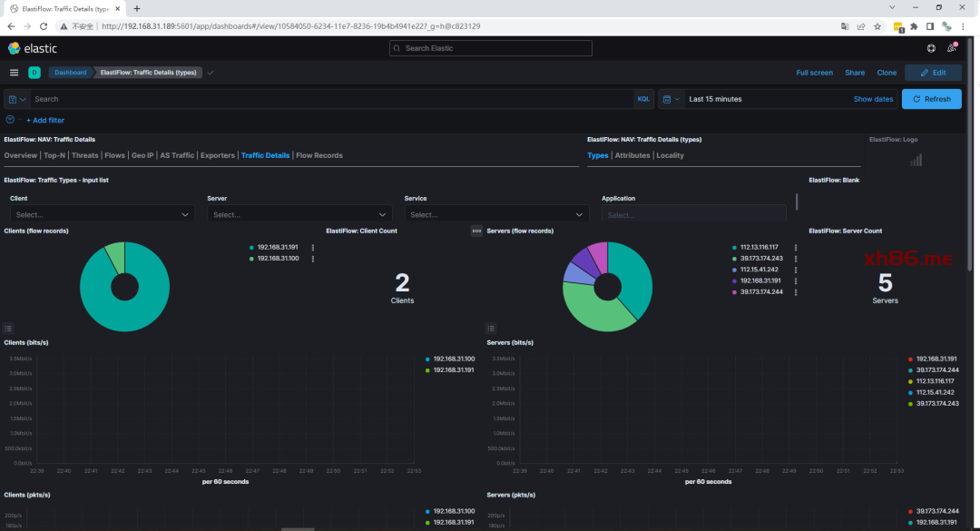Viewport: 980px width, 531px height.
Task: Toggle KQL query language switch
Action: 643,99
